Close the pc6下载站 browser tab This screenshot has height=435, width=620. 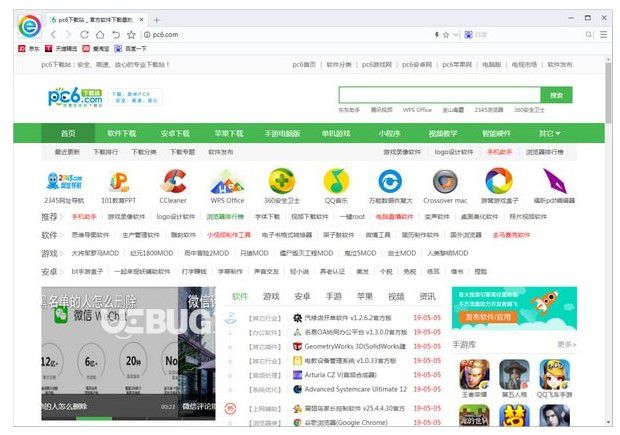141,19
